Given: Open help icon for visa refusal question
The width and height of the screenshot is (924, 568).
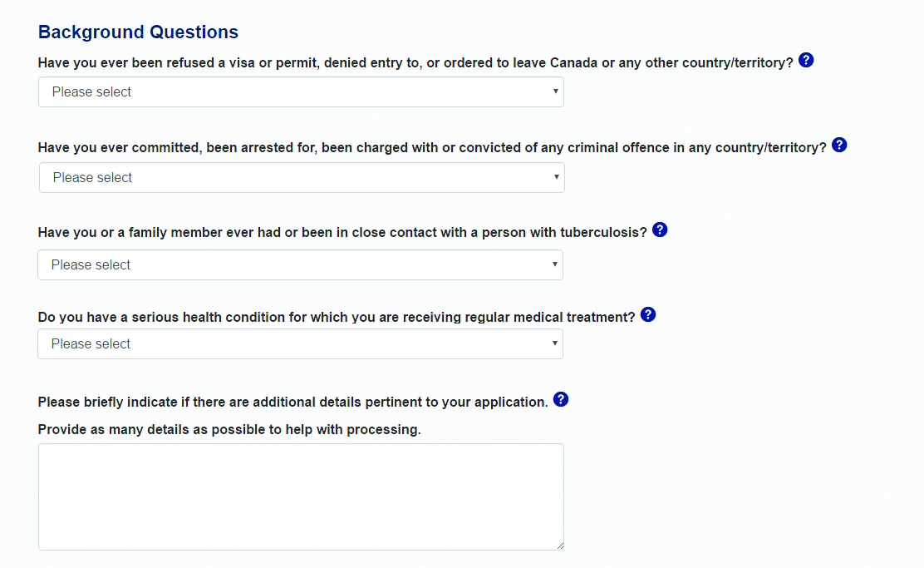Looking at the screenshot, I should click(x=806, y=60).
